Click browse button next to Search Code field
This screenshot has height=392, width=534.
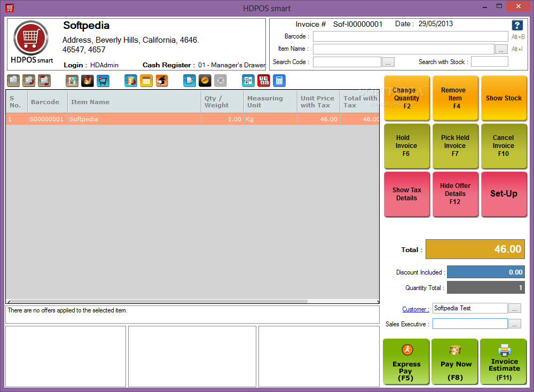click(388, 62)
